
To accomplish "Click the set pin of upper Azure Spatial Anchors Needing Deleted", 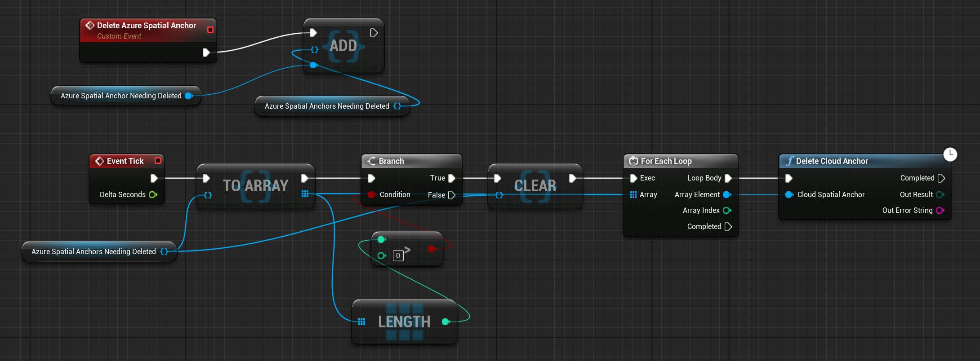I will click(397, 106).
